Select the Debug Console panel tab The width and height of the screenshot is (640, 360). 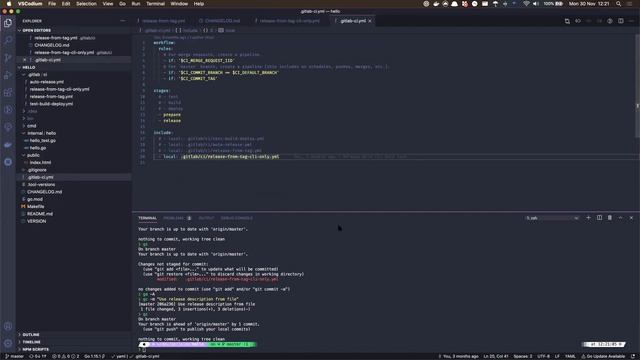237,218
